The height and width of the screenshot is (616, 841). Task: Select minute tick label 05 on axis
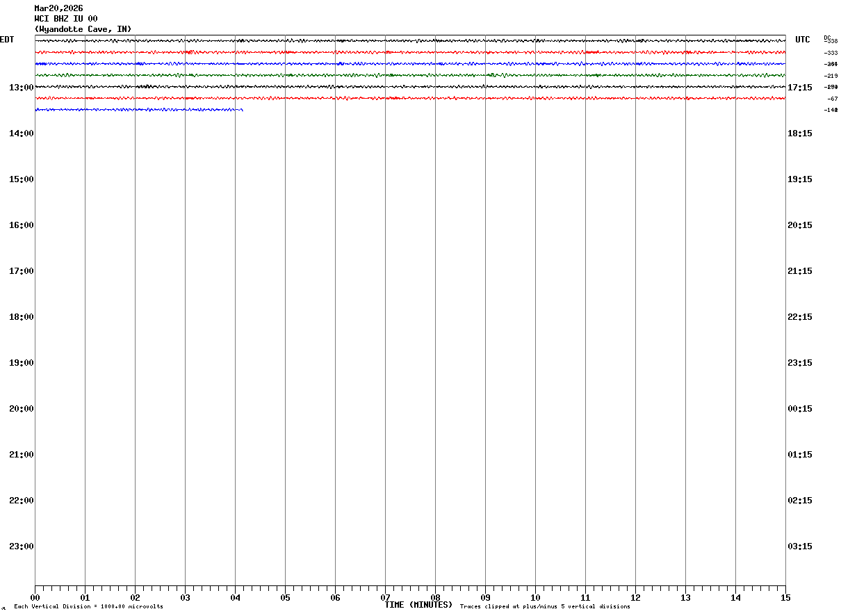click(x=285, y=598)
